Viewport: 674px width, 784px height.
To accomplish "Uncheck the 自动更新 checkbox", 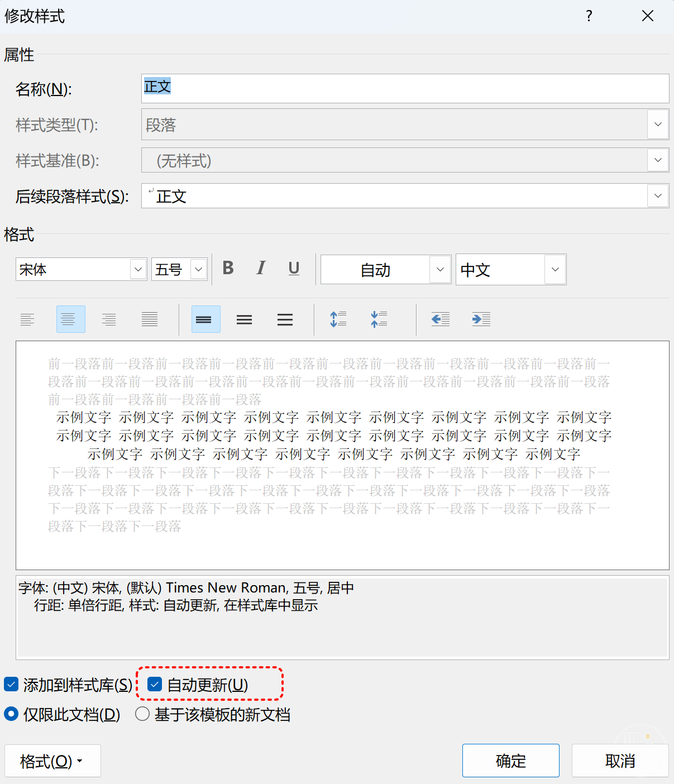I will (155, 684).
